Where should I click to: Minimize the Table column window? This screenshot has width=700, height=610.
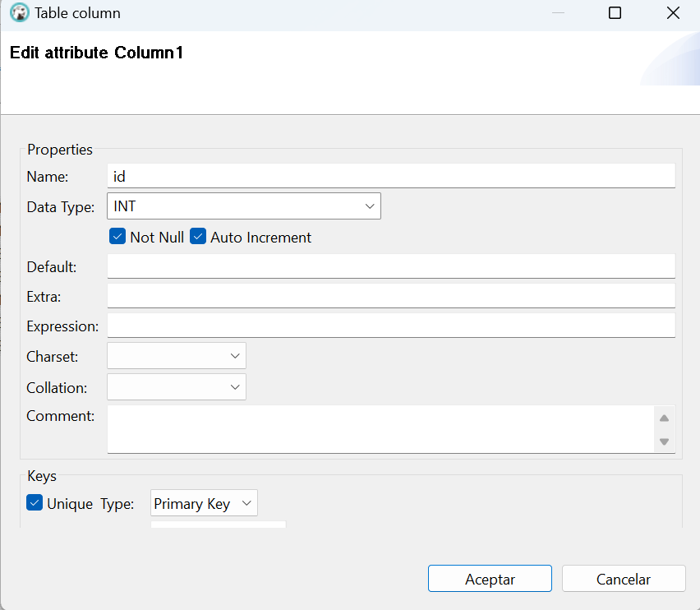(558, 13)
